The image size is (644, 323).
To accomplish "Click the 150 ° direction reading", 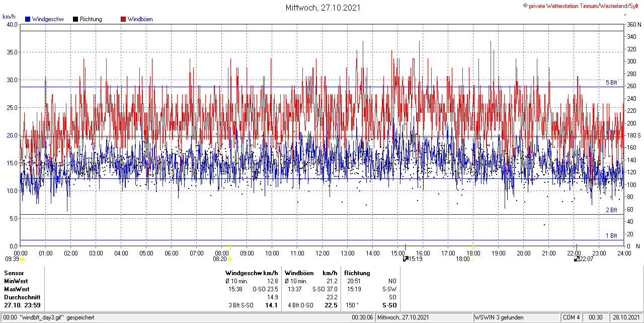I will click(353, 305).
